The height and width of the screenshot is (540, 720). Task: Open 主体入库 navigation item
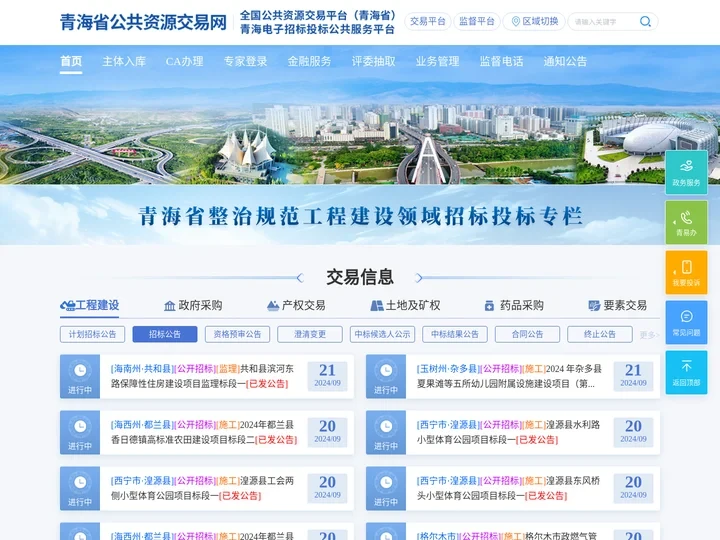[x=124, y=61]
